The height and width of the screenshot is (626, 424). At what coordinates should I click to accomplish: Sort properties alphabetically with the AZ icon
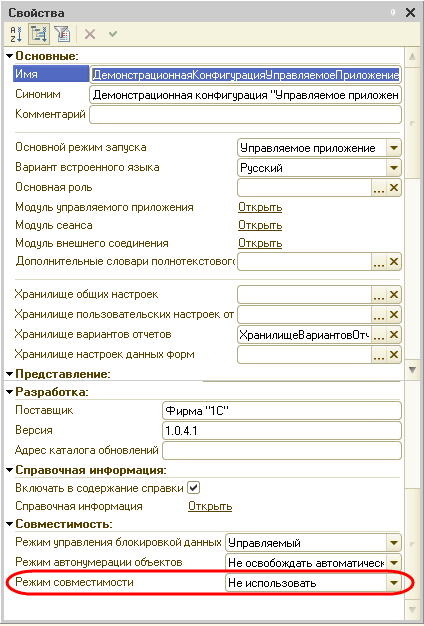click(16, 34)
